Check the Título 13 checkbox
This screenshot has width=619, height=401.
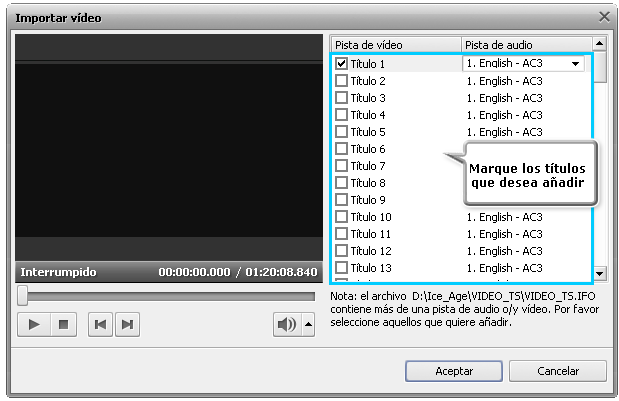click(341, 268)
